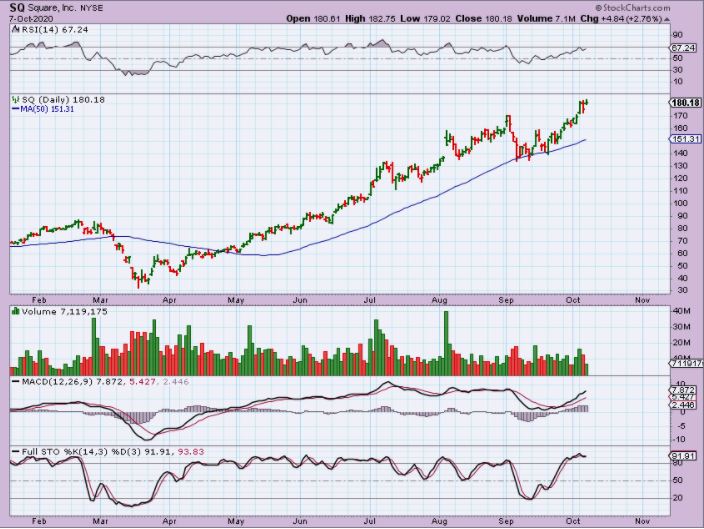
Task: Click the 30M label on the volume axis
Action: point(681,327)
